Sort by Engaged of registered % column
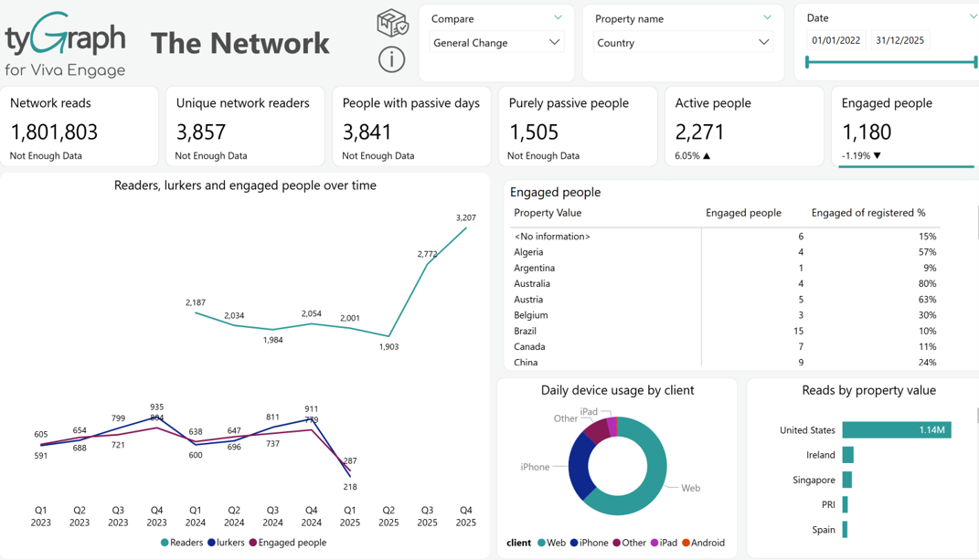This screenshot has height=560, width=979. (867, 213)
